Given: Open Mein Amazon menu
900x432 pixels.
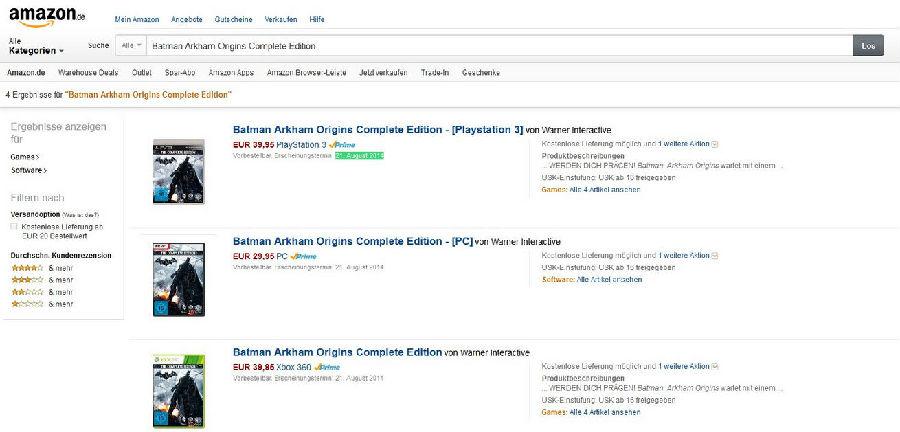Looking at the screenshot, I should [137, 20].
